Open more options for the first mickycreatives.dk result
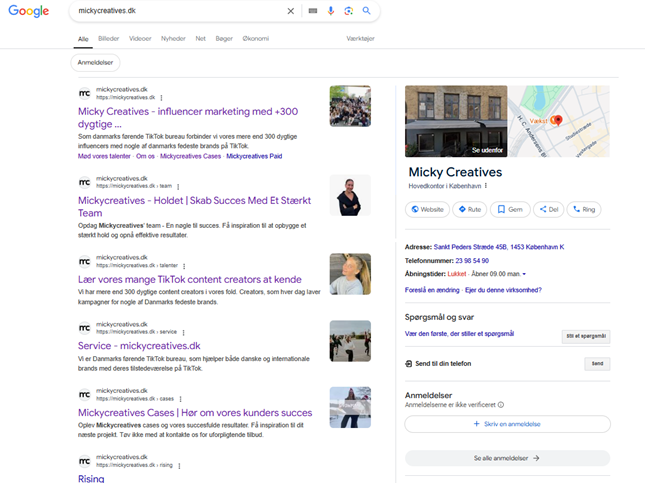The image size is (645, 483). 161,98
